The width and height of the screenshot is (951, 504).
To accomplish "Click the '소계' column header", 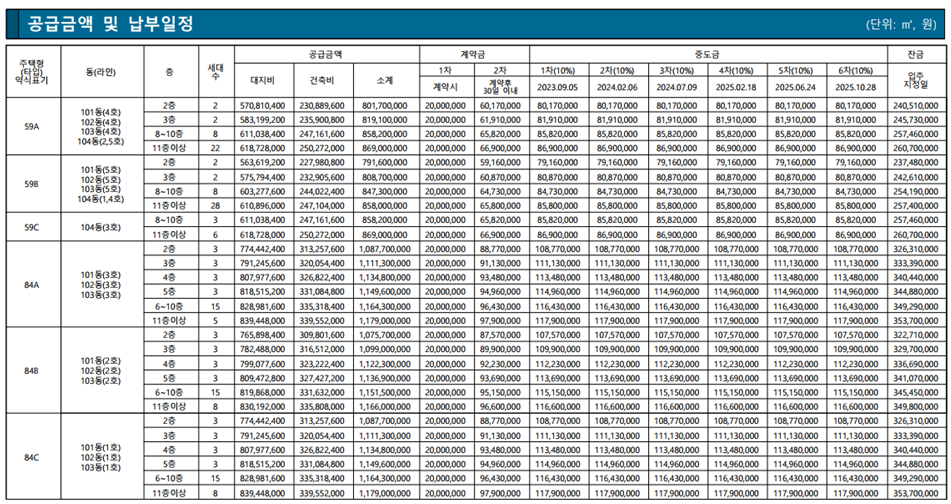I will (x=385, y=81).
